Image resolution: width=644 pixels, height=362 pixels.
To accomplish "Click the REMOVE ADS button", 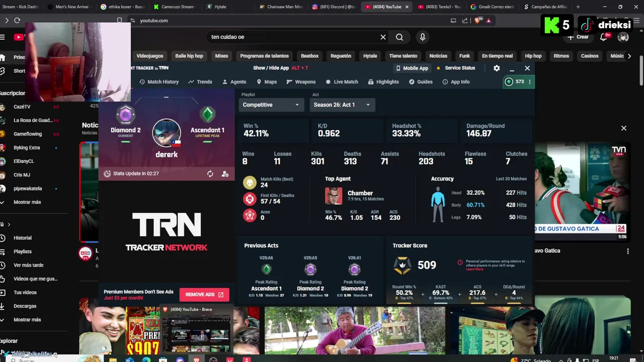I will coord(204,295).
